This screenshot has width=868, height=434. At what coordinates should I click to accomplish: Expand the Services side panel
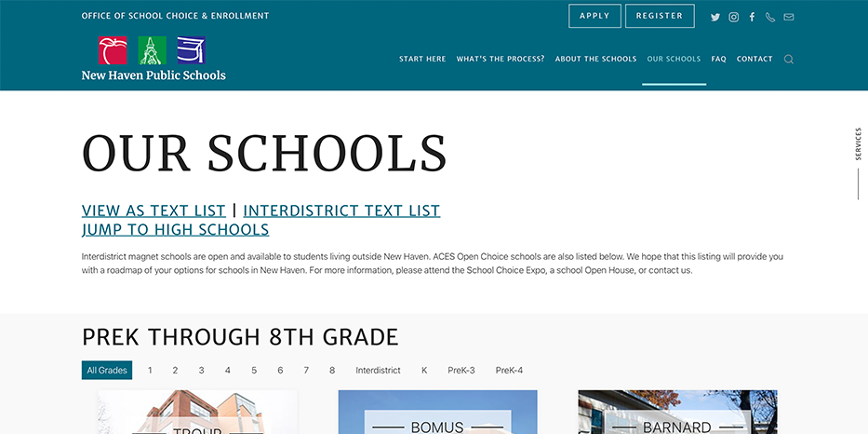click(x=858, y=144)
